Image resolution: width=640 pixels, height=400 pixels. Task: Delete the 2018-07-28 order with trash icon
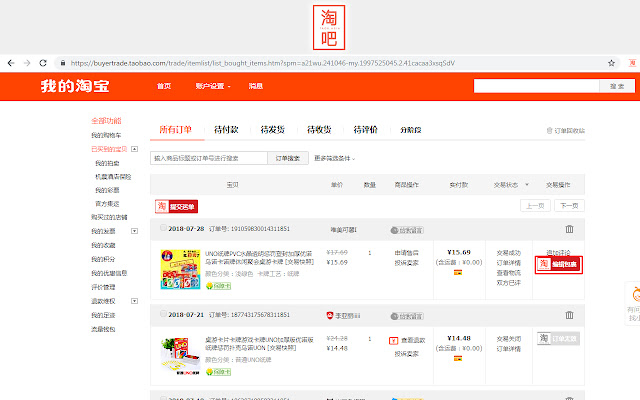click(569, 229)
